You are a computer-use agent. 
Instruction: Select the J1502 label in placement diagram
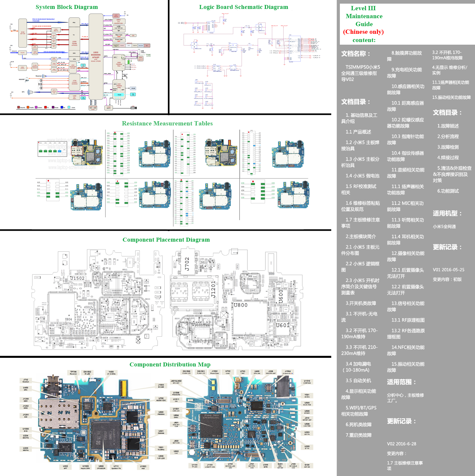(x=78, y=278)
